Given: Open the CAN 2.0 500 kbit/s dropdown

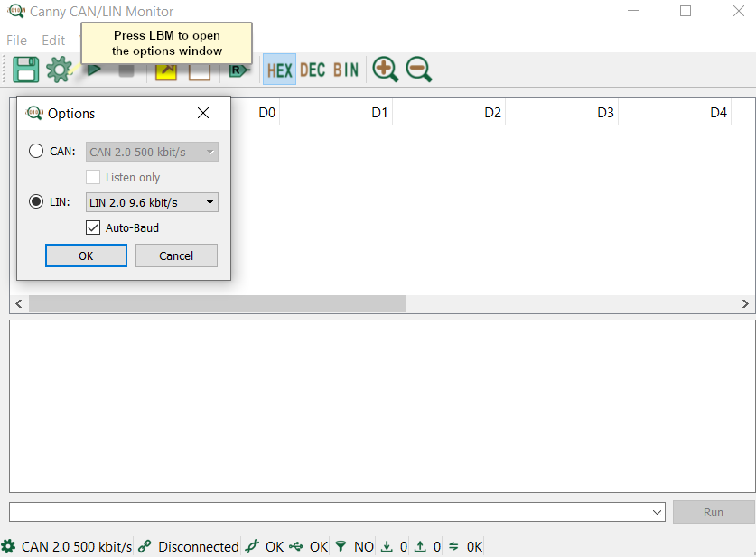Looking at the screenshot, I should point(152,152).
